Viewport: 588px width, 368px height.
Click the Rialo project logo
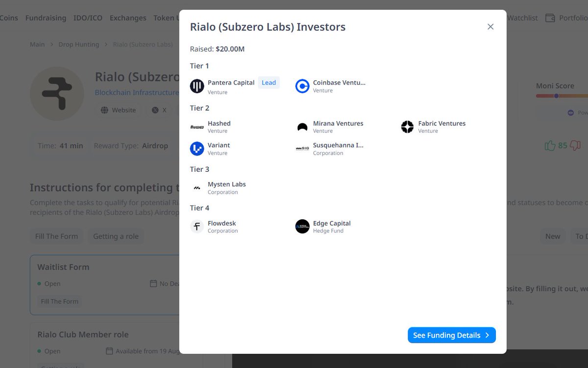coord(57,93)
